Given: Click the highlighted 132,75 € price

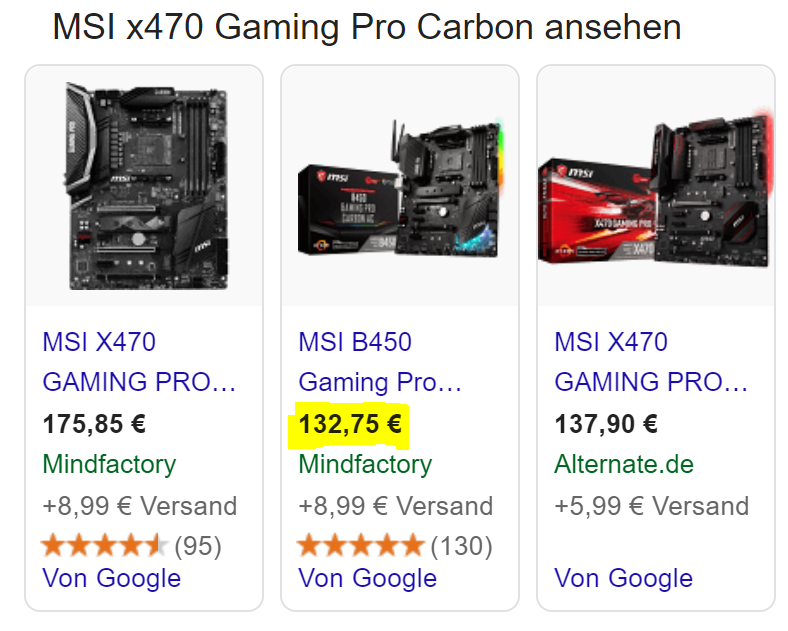Looking at the screenshot, I should point(350,424).
